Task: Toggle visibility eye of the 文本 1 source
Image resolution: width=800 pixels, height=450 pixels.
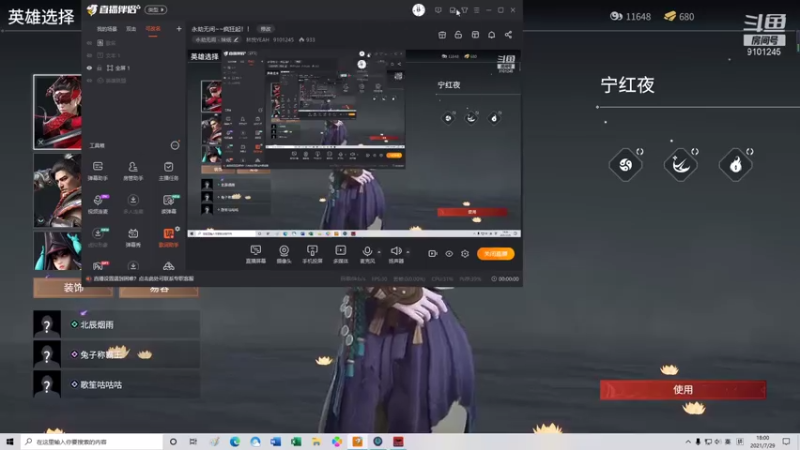Action: (x=89, y=55)
